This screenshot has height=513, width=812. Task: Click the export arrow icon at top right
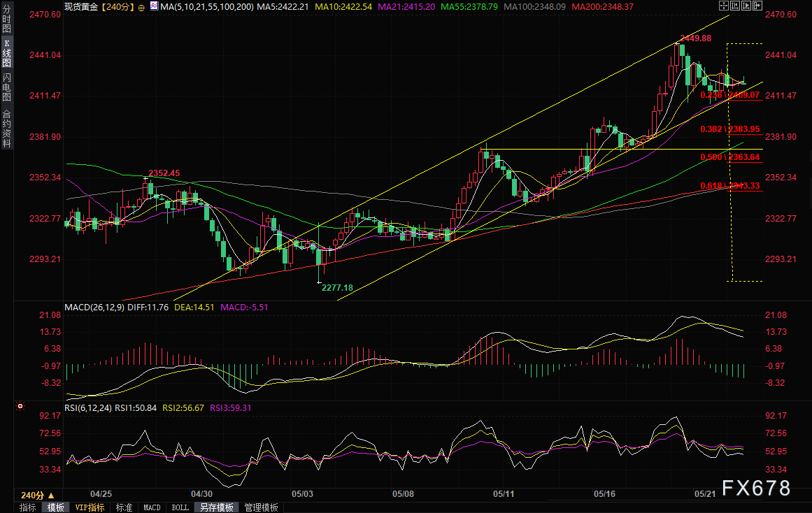[757, 6]
